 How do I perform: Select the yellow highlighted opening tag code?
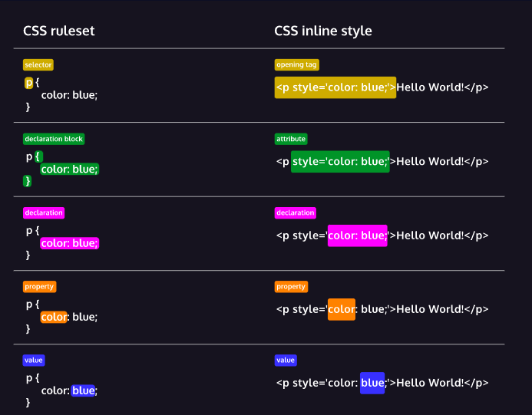(335, 87)
